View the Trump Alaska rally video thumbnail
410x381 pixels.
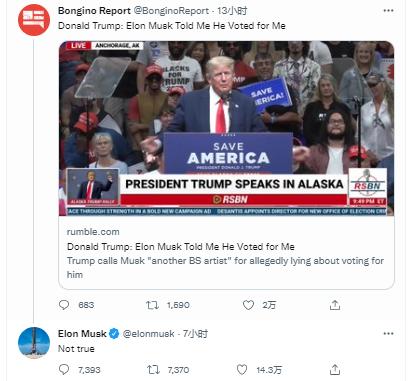(226, 128)
